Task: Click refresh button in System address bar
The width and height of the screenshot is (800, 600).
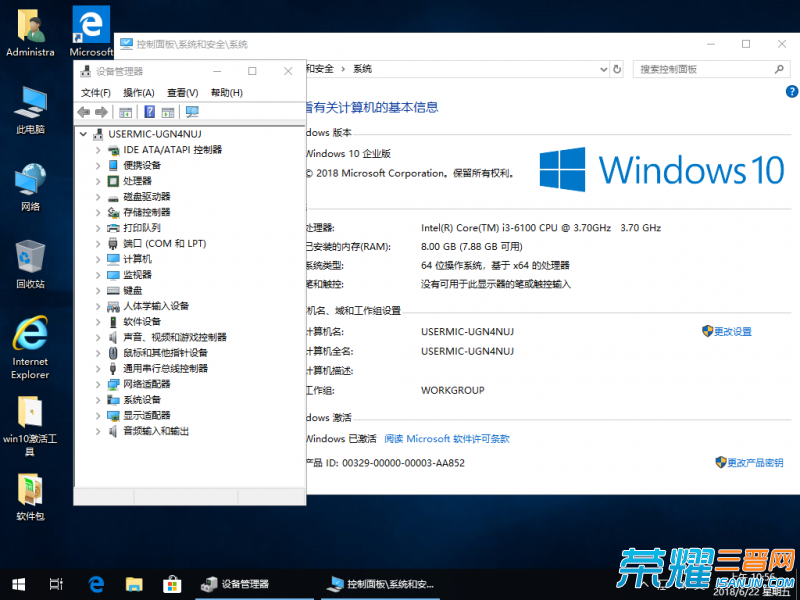Action: click(x=617, y=69)
